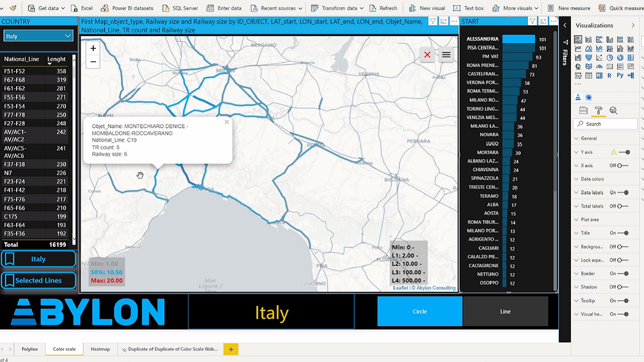Image resolution: width=644 pixels, height=362 pixels.
Task: Click the Selected Lines bookmark button
Action: coord(38,281)
